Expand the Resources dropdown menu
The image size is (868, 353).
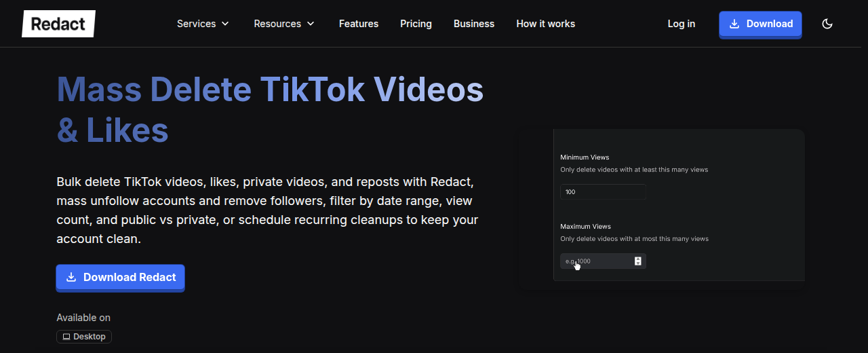click(284, 24)
